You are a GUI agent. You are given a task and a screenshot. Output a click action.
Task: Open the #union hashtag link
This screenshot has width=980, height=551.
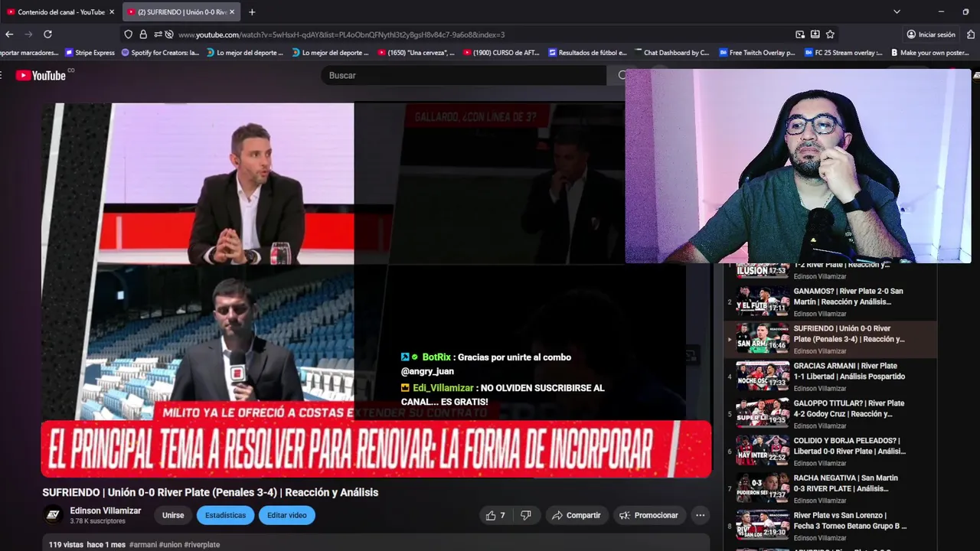(170, 545)
